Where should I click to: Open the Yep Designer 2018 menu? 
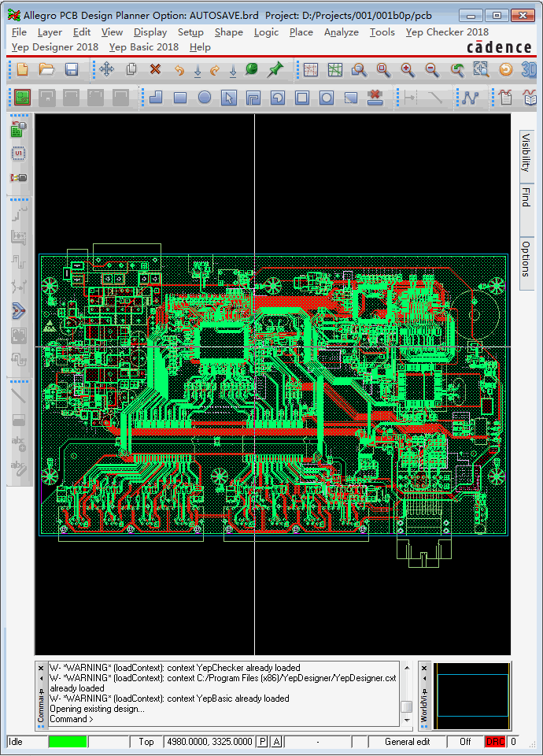[55, 47]
